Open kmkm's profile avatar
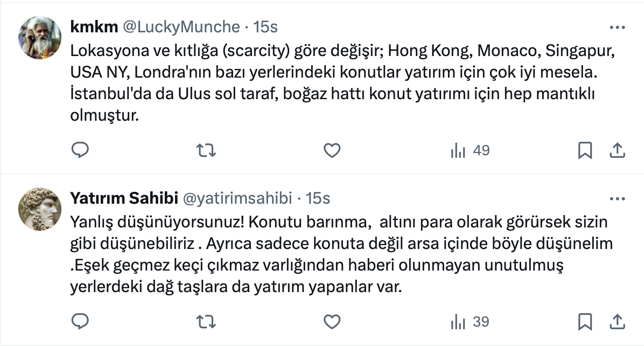The height and width of the screenshot is (346, 644). pyautogui.click(x=40, y=38)
